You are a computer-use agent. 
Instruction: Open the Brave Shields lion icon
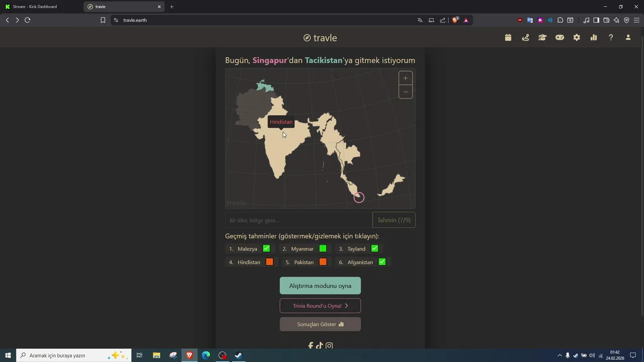tap(455, 20)
